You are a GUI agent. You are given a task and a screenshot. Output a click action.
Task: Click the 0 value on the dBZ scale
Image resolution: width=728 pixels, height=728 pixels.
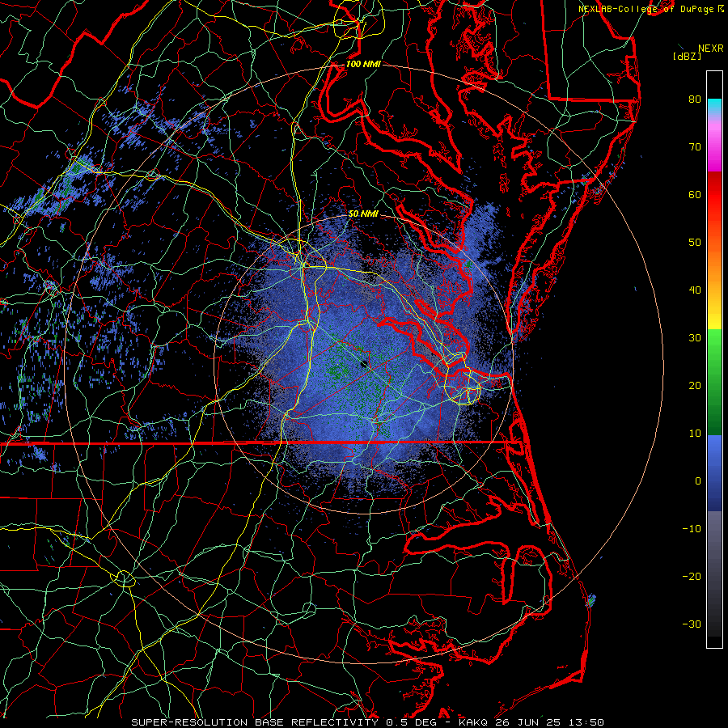click(698, 481)
